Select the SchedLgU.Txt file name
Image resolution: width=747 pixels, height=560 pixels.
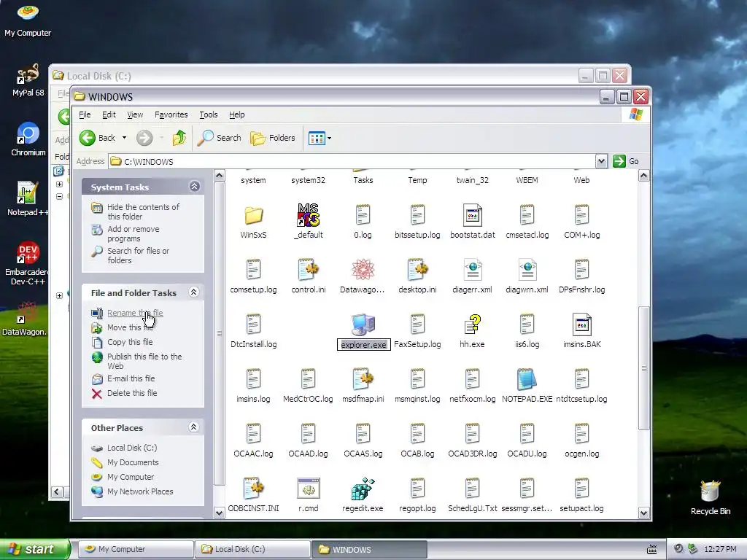(x=472, y=508)
